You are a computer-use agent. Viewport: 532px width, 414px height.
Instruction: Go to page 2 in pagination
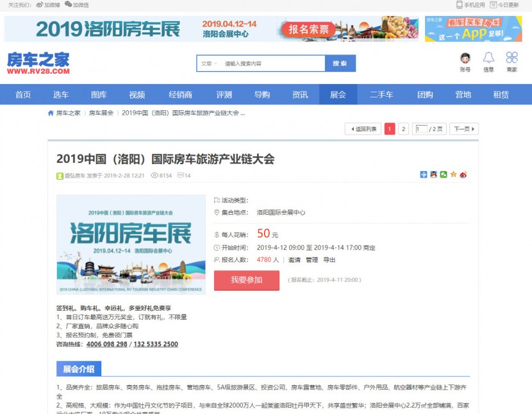pos(403,128)
